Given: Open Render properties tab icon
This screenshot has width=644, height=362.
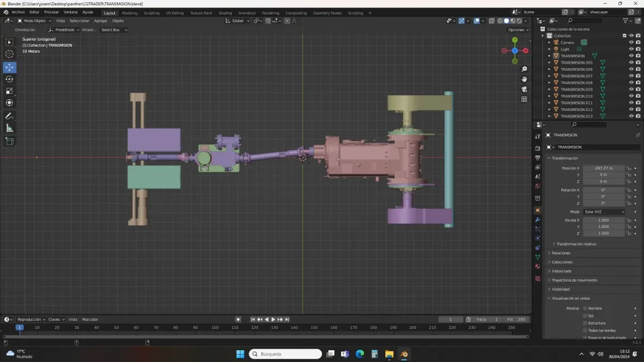Looking at the screenshot, I should 538,148.
